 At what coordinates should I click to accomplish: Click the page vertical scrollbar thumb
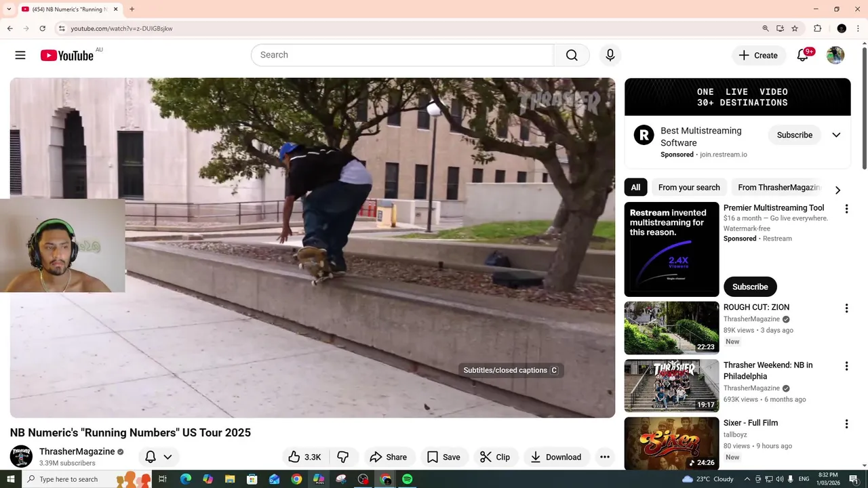tap(864, 108)
